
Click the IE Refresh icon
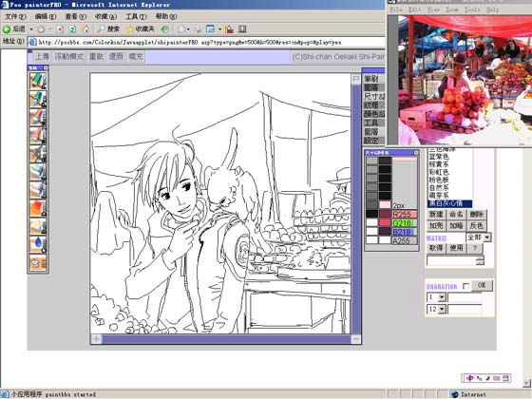click(x=72, y=29)
